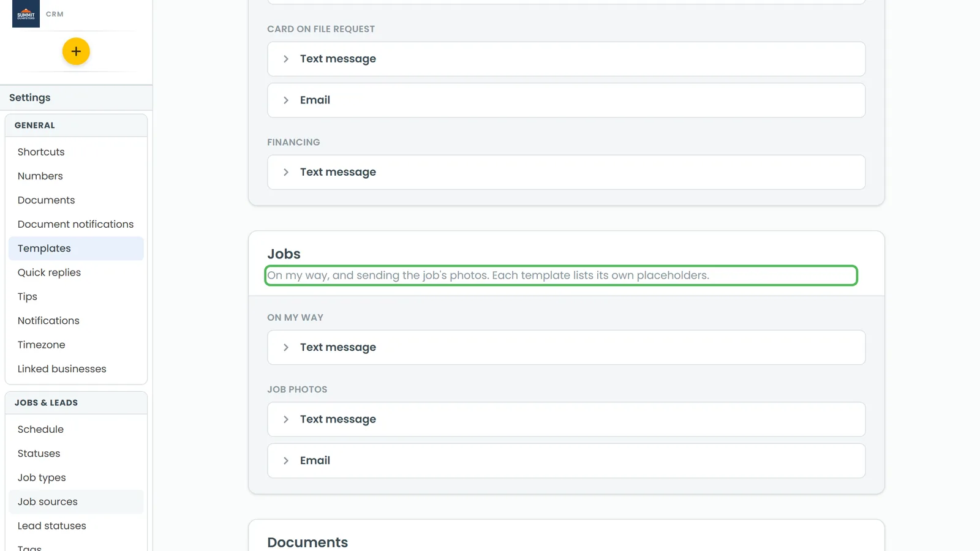The width and height of the screenshot is (980, 551).
Task: Expand Job Photos Email template
Action: click(566, 461)
